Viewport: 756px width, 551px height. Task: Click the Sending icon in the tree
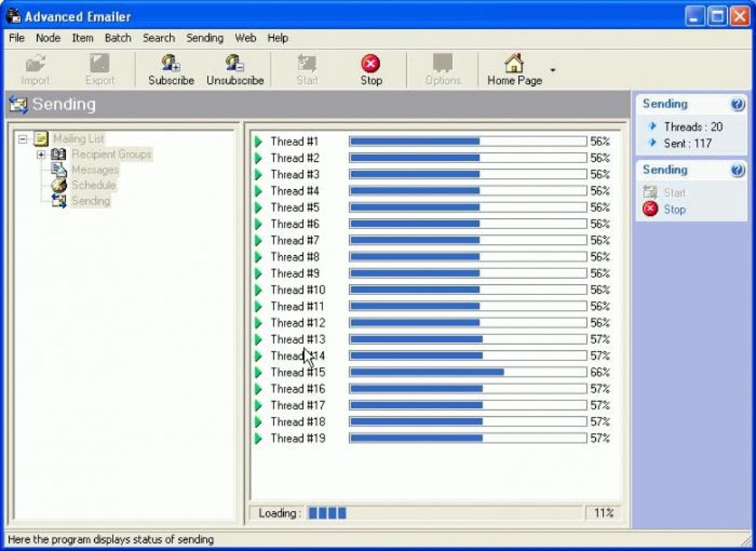59,201
